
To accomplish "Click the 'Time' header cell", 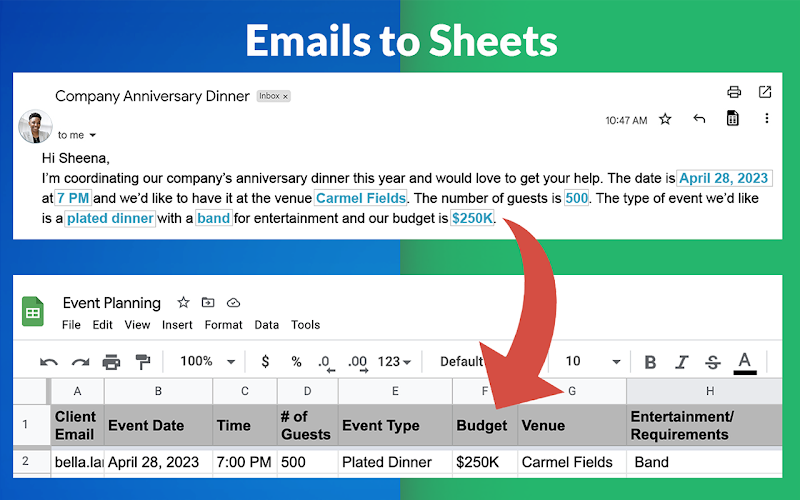I will click(x=245, y=425).
